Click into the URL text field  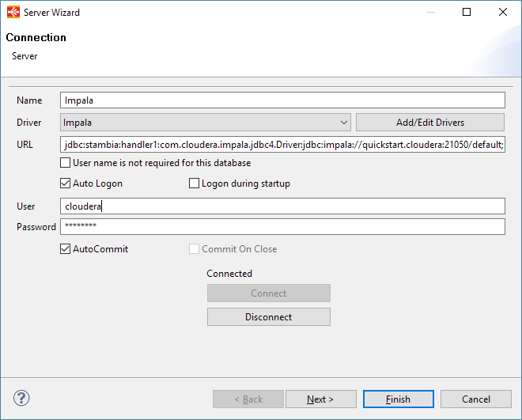(282, 145)
